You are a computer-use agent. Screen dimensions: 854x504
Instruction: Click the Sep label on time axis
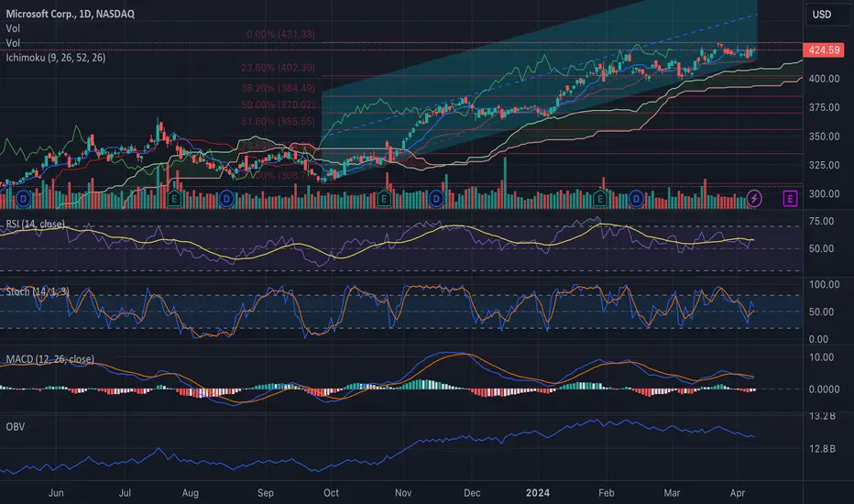(x=265, y=493)
